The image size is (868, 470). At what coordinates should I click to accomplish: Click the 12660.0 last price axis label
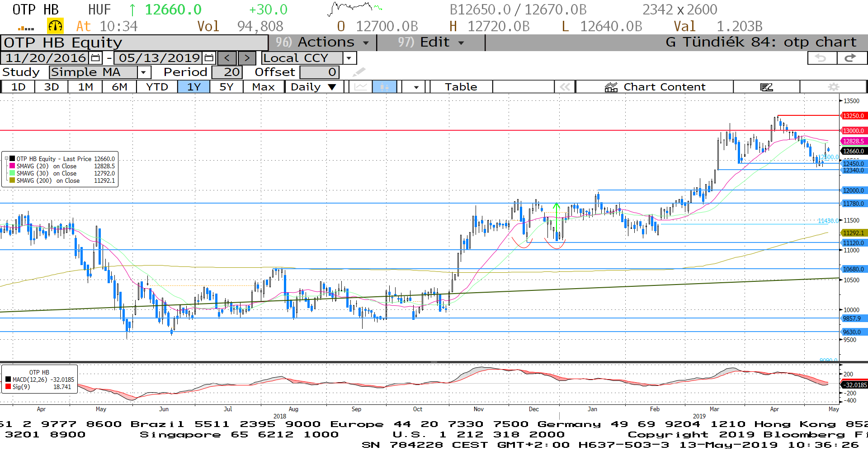pyautogui.click(x=854, y=151)
